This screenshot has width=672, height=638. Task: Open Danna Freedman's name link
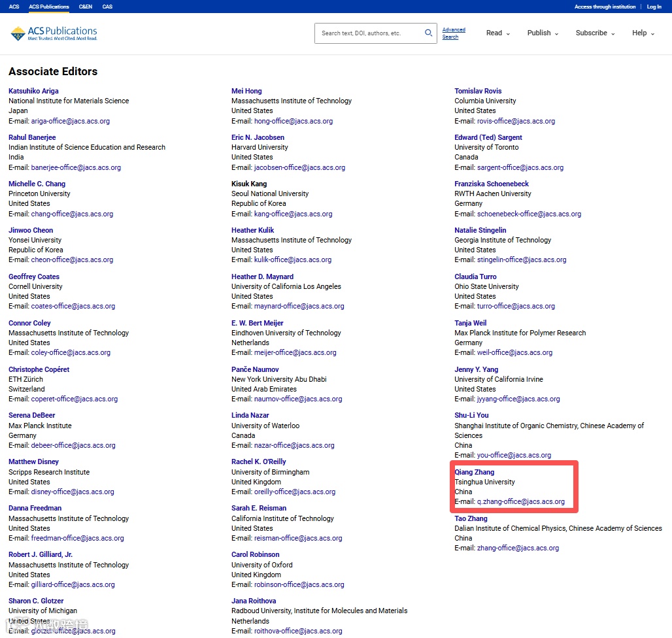point(35,508)
